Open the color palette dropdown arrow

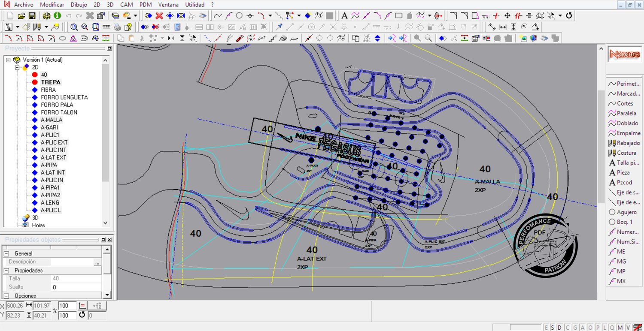136,16
